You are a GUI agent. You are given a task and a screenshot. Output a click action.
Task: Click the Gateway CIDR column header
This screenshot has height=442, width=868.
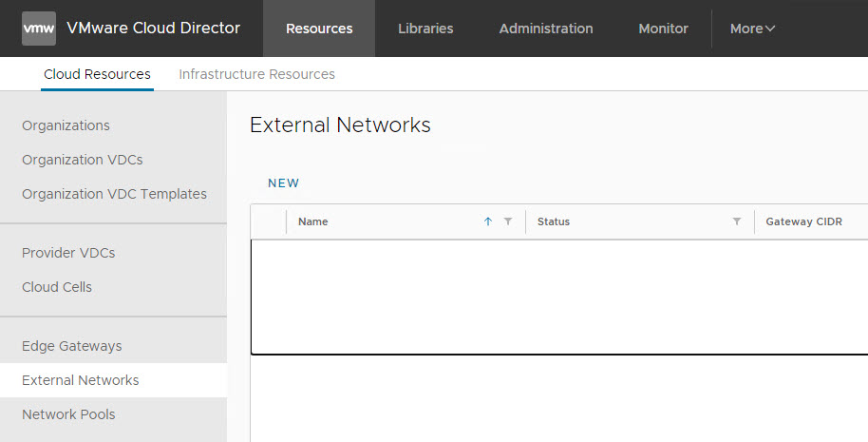803,221
